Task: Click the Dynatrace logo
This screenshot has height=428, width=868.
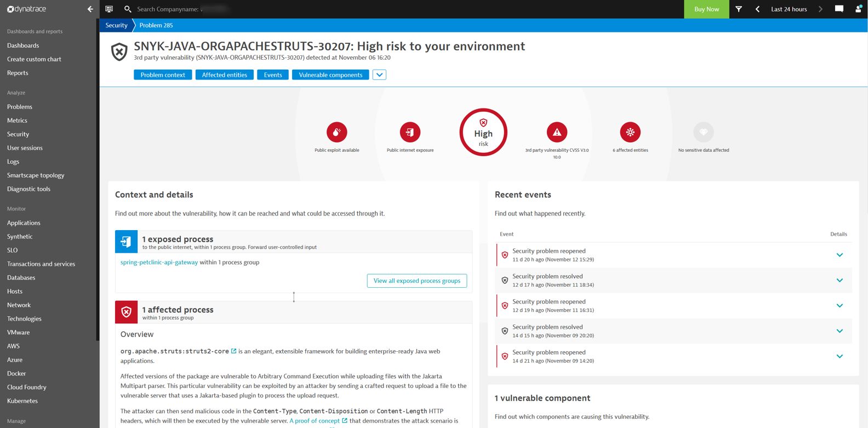Action: (x=26, y=9)
